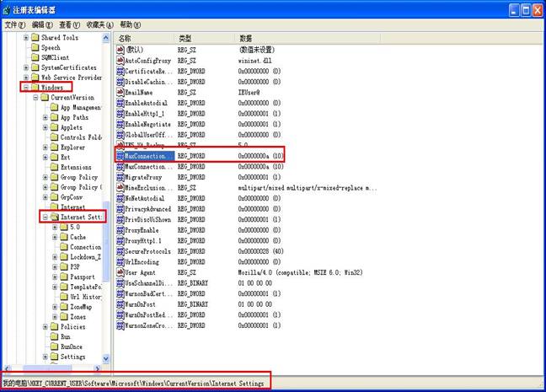Viewport: 546px width, 392px height.
Task: Open the 文件(F) menu
Action: click(x=14, y=25)
